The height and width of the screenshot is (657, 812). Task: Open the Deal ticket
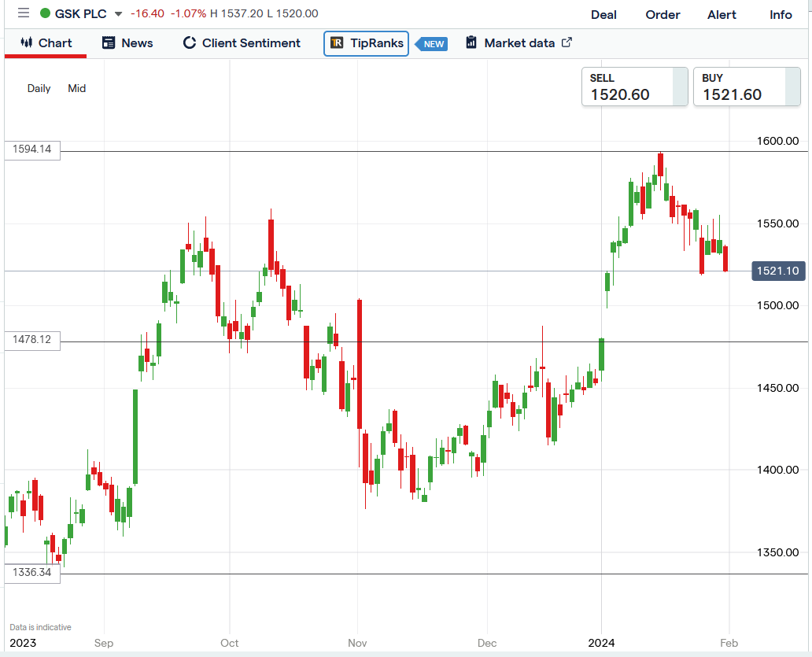(x=603, y=14)
